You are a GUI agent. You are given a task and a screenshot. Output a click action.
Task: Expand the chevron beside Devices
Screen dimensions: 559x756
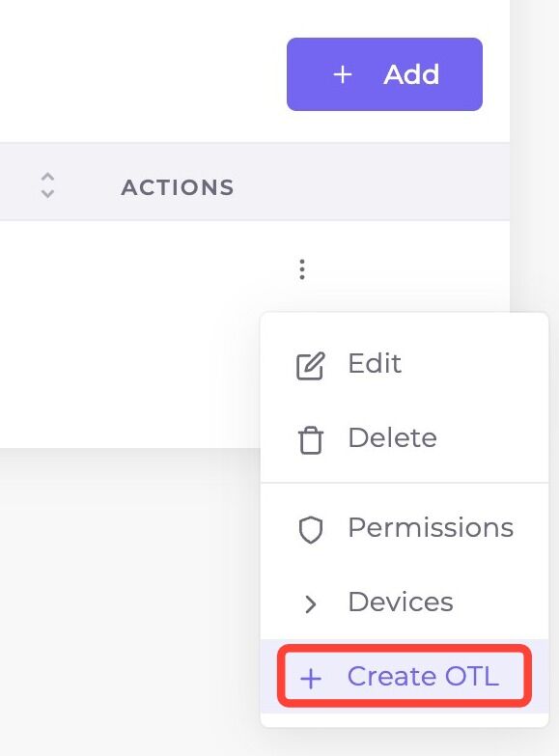311,603
